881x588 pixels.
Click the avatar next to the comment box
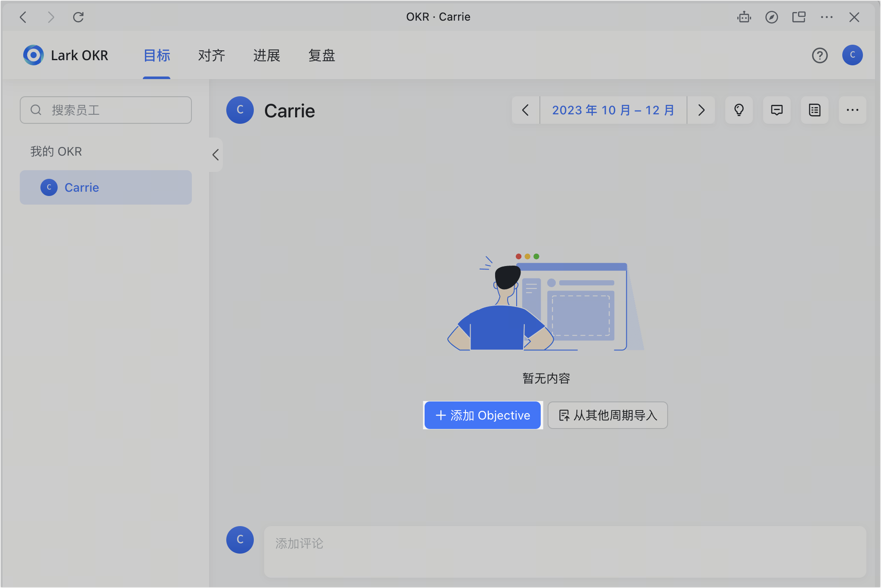240,540
